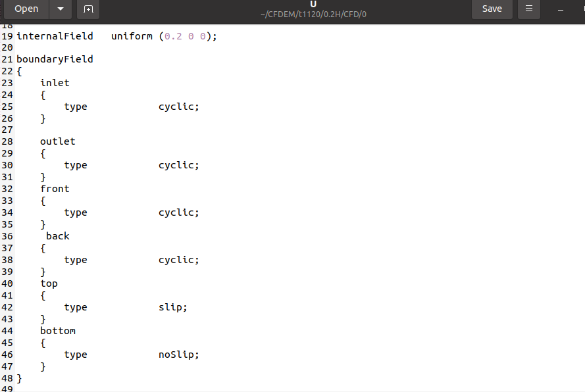Screen dimensions: 585x392
Task: Open the hamburger menu
Action: tap(528, 9)
